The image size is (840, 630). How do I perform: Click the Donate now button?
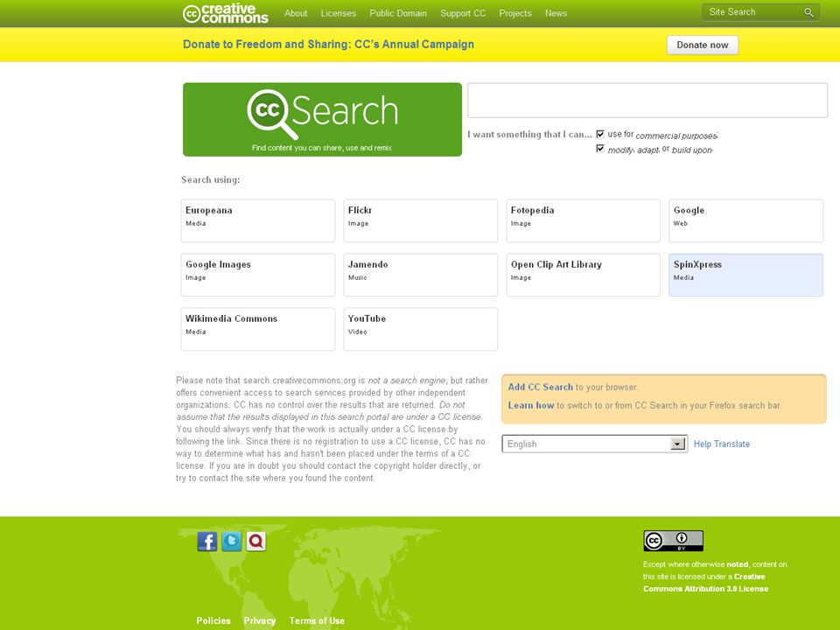point(703,45)
